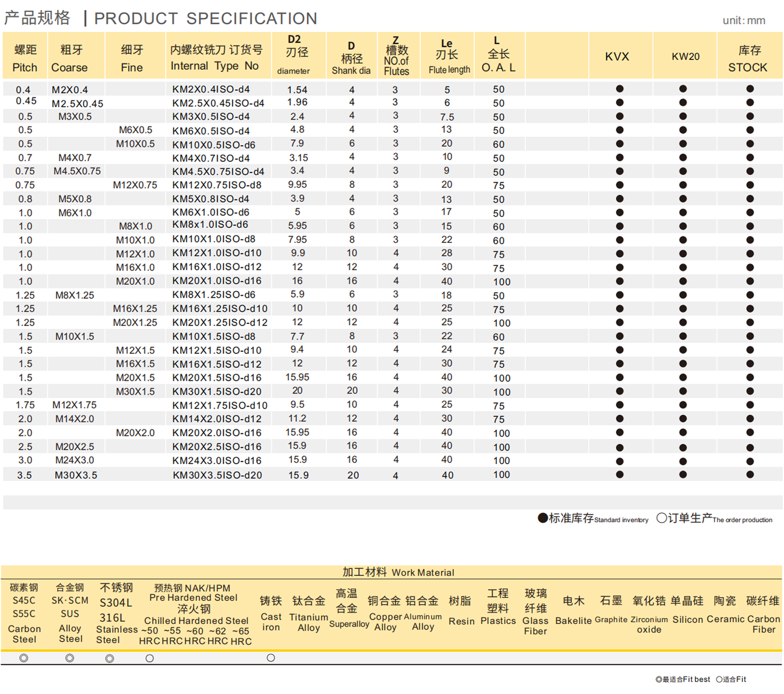Click the order production legend empty circle
This screenshot has height=694, width=784.
[x=661, y=518]
